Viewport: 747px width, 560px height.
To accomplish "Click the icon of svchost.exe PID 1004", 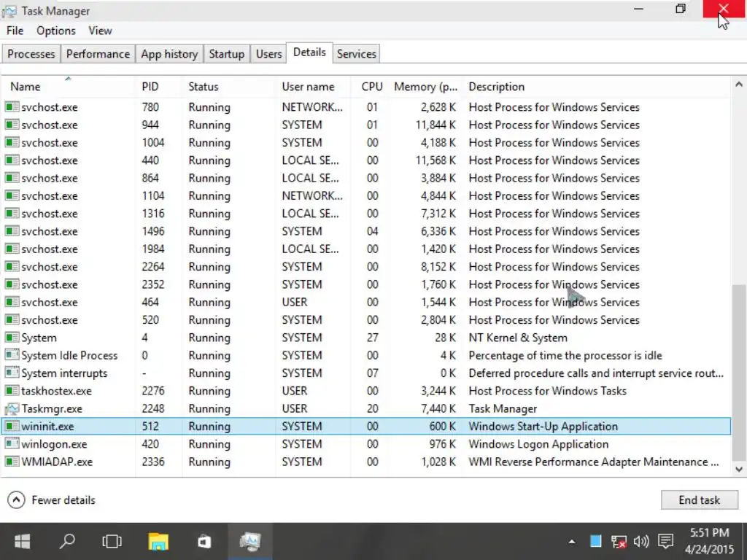I will [x=12, y=142].
